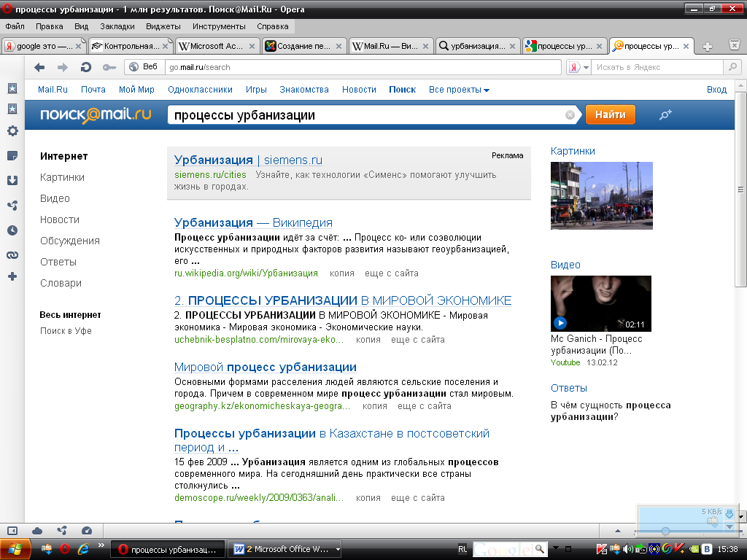Click the RL language indicator in taskbar
Viewport: 747px width, 560px height.
click(462, 549)
